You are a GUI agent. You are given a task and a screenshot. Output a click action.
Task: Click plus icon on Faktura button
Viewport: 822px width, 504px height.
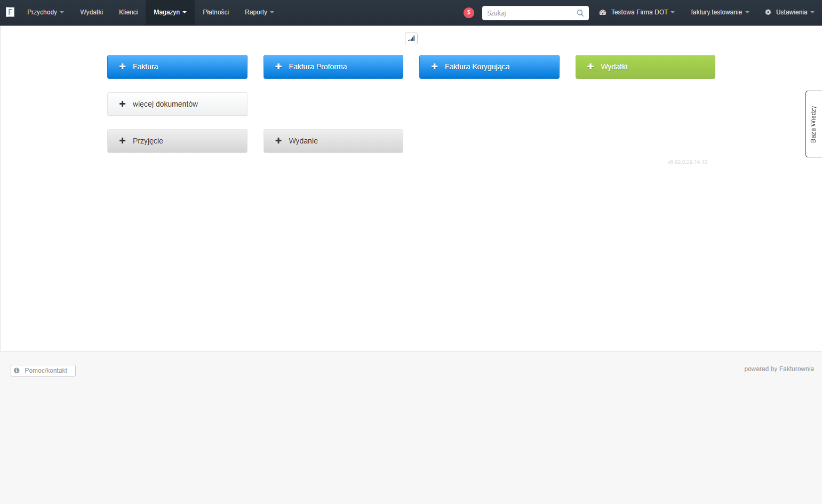point(122,67)
